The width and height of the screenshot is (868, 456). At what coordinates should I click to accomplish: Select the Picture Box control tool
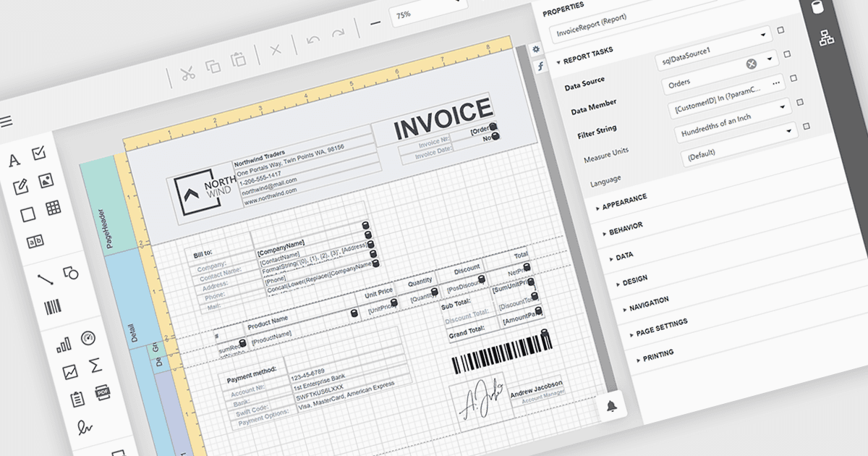tap(46, 180)
